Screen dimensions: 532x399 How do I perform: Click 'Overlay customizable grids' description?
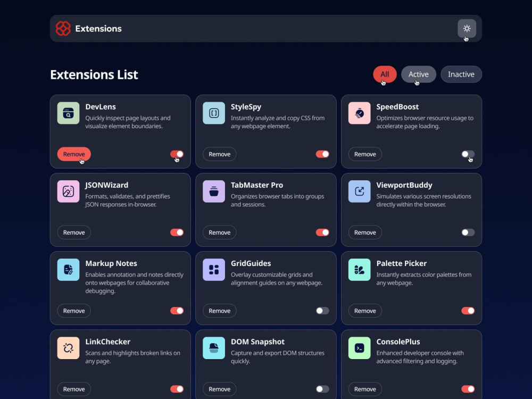(x=277, y=279)
